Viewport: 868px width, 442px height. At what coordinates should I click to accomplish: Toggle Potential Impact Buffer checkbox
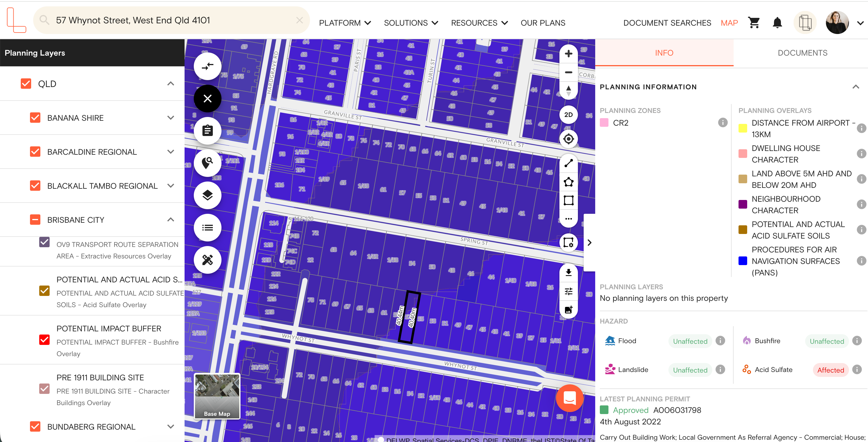(x=44, y=340)
